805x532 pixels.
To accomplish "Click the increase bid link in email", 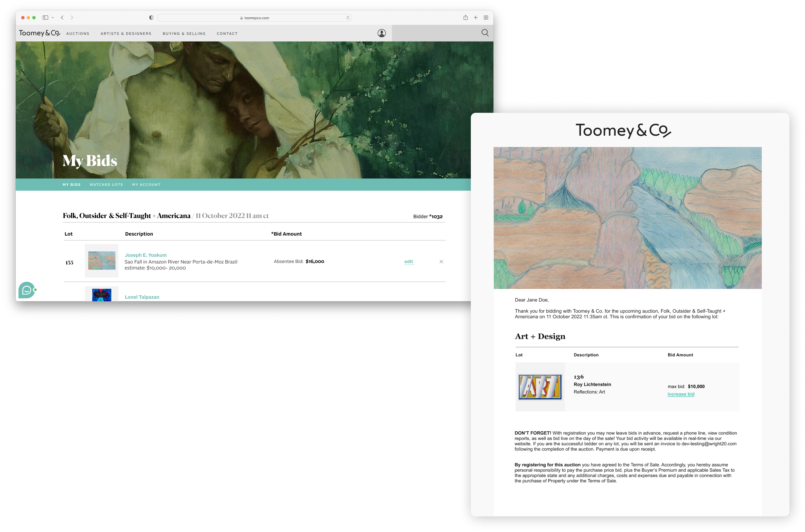I will (681, 394).
